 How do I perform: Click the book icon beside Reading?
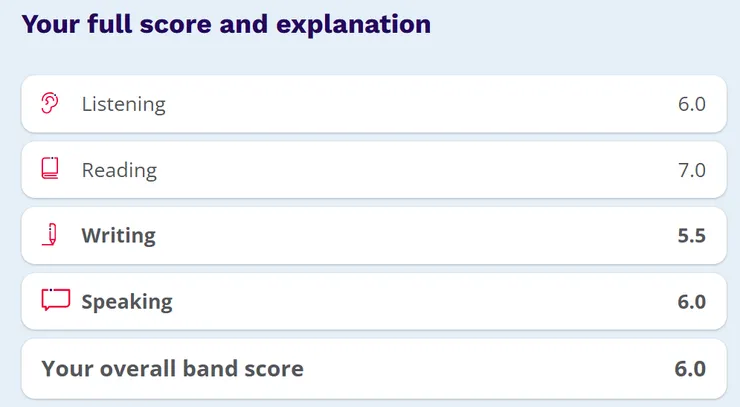tap(50, 169)
